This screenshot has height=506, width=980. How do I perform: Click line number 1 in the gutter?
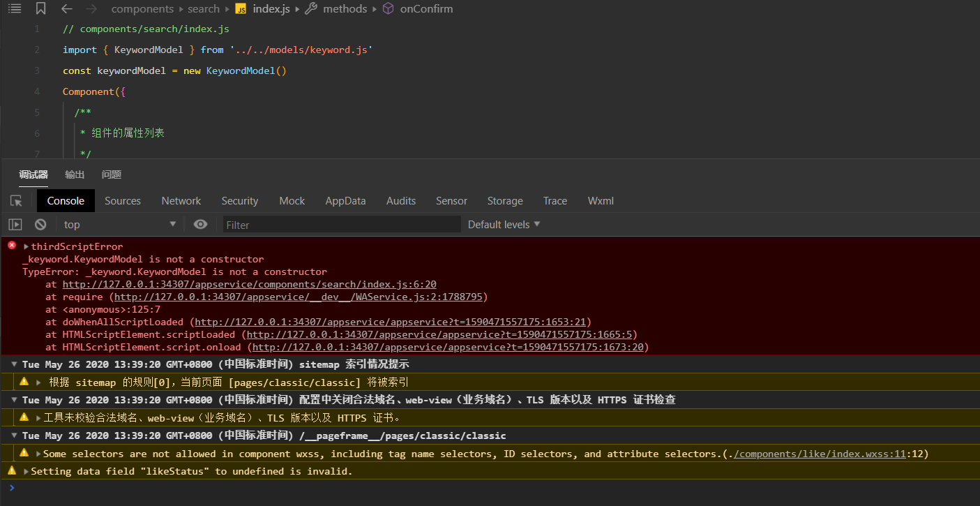(37, 29)
